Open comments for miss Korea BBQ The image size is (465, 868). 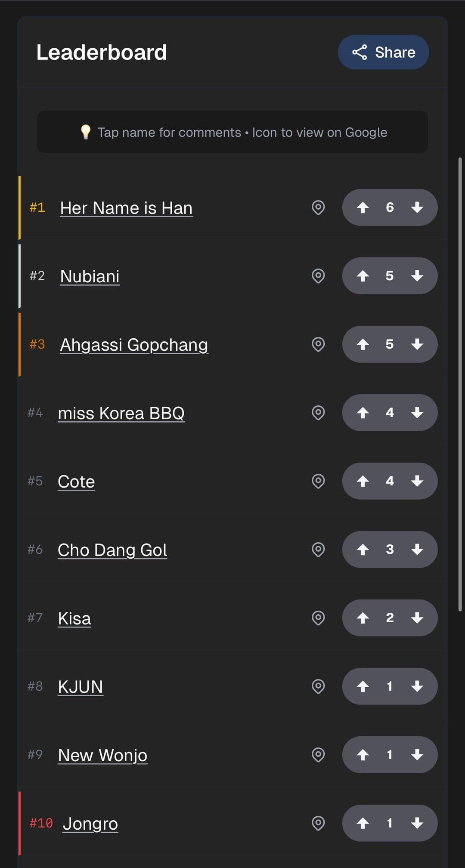click(x=121, y=414)
